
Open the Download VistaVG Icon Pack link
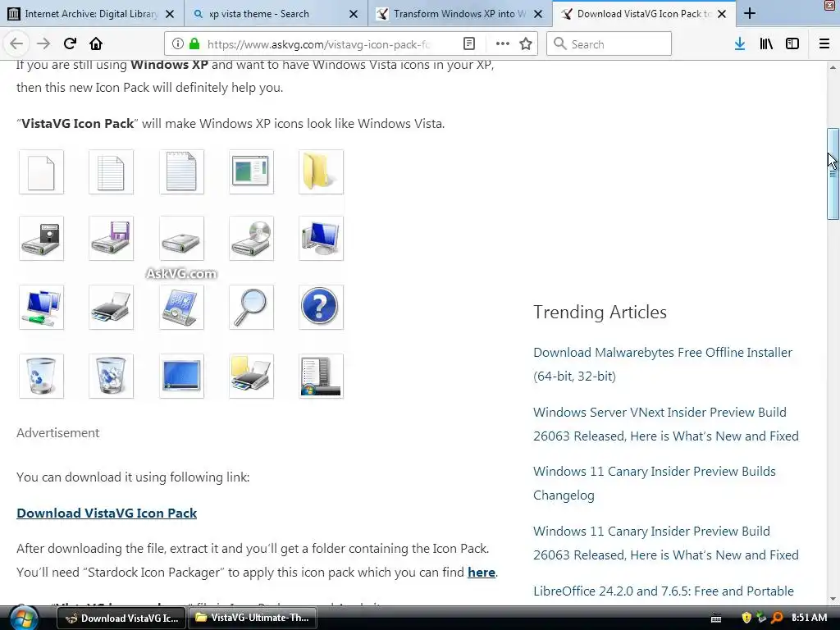coord(107,513)
